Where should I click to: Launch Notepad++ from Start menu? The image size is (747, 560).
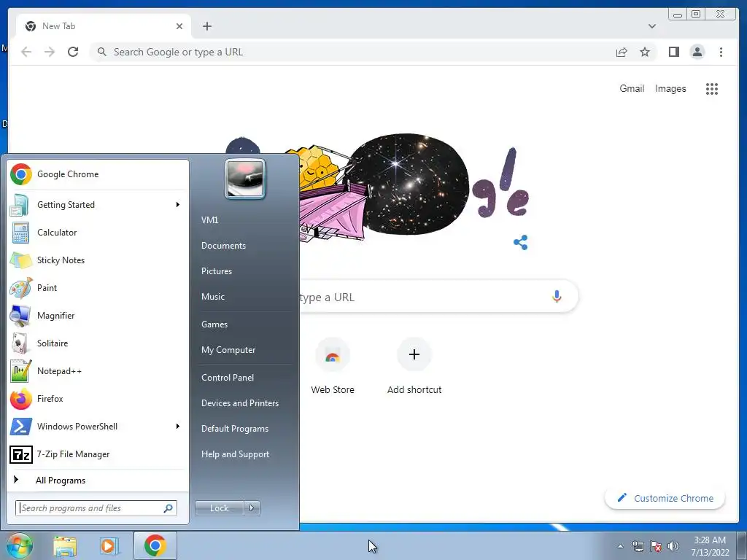click(98, 371)
